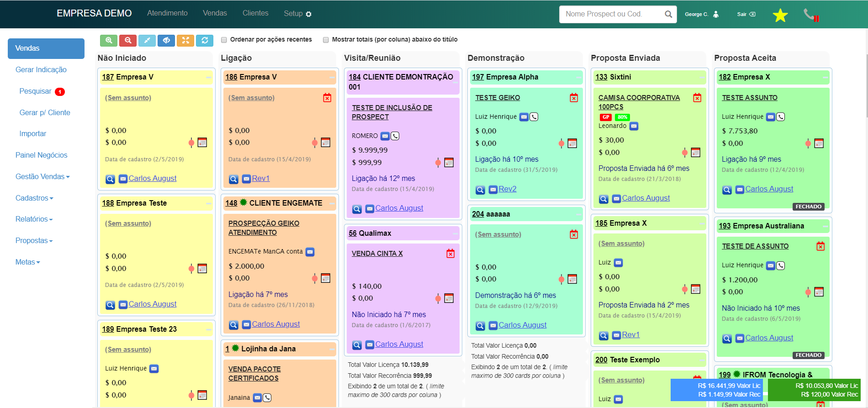Click red calendar-x on TESTE DE ASSUNTO card
868x408 pixels.
[x=820, y=246]
